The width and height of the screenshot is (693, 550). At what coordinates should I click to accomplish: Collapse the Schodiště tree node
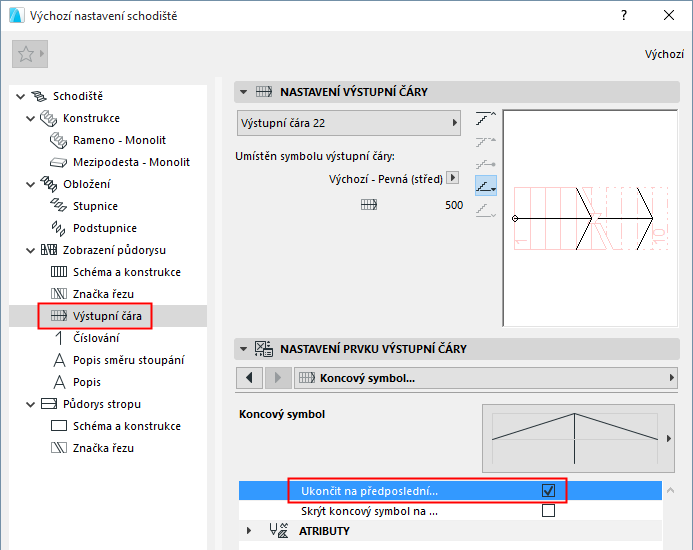pyautogui.click(x=20, y=96)
